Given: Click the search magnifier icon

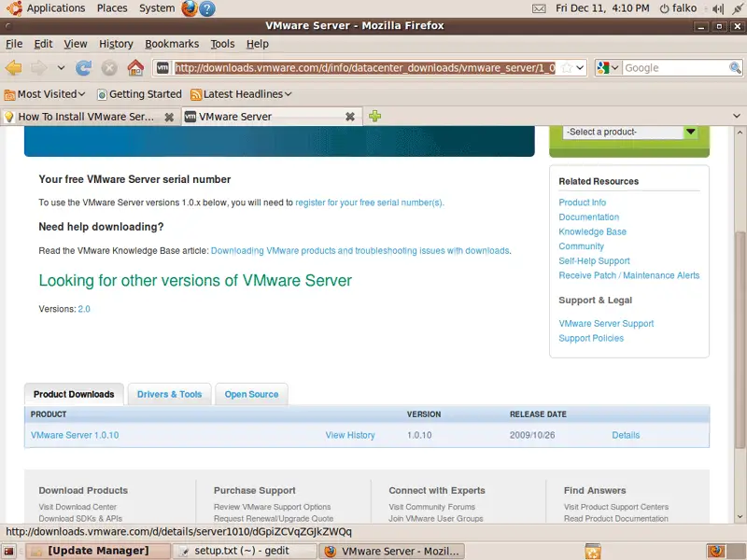Looking at the screenshot, I should pyautogui.click(x=735, y=68).
